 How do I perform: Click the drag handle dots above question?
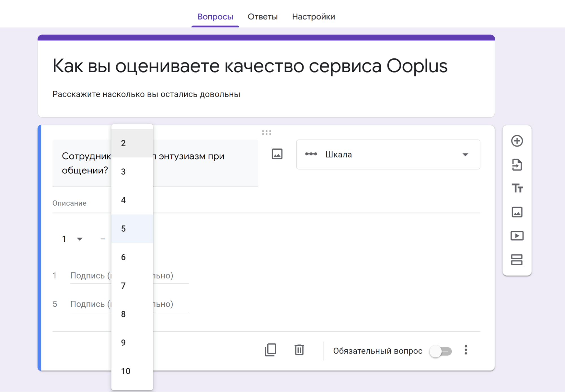tap(266, 132)
